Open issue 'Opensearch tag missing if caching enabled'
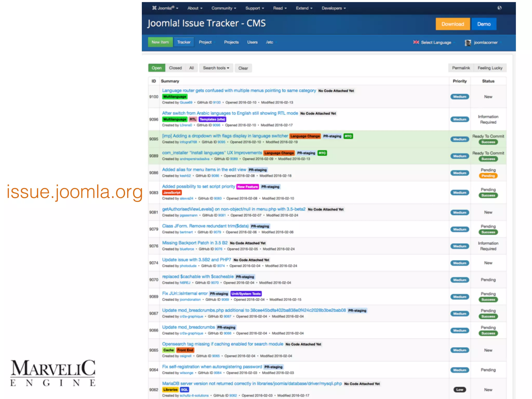 (x=223, y=344)
